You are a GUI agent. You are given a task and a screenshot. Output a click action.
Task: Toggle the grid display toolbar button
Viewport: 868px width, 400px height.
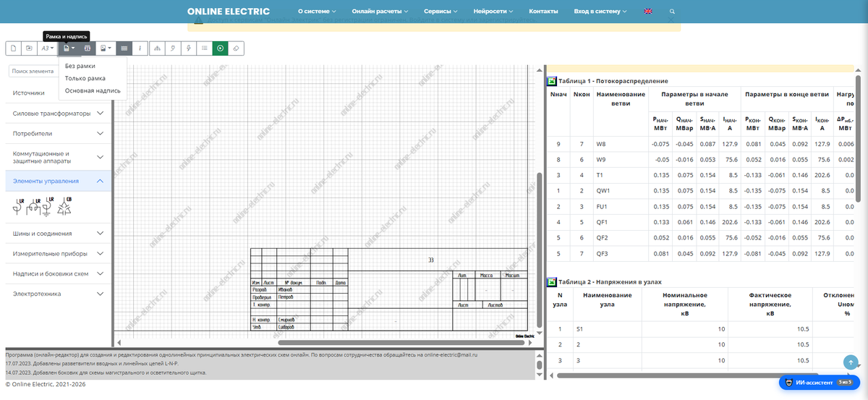pos(124,48)
